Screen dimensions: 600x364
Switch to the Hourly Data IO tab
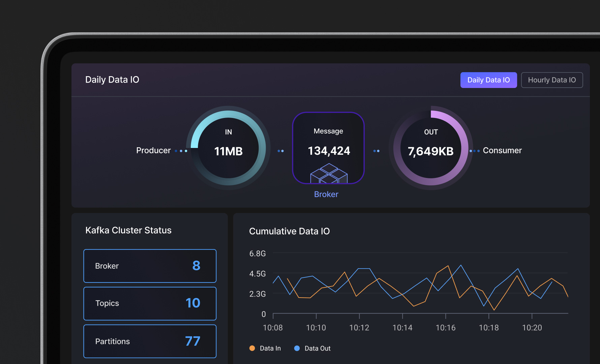(552, 80)
